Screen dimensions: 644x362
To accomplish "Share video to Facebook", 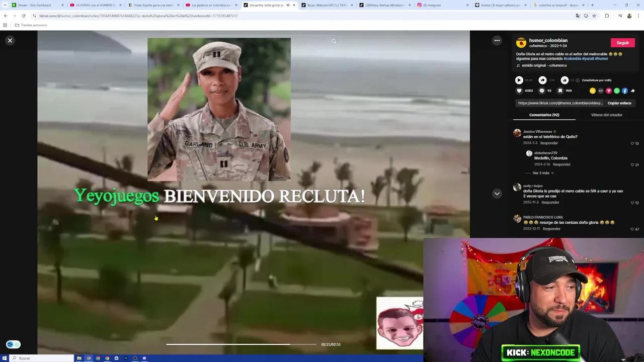I will point(624,91).
